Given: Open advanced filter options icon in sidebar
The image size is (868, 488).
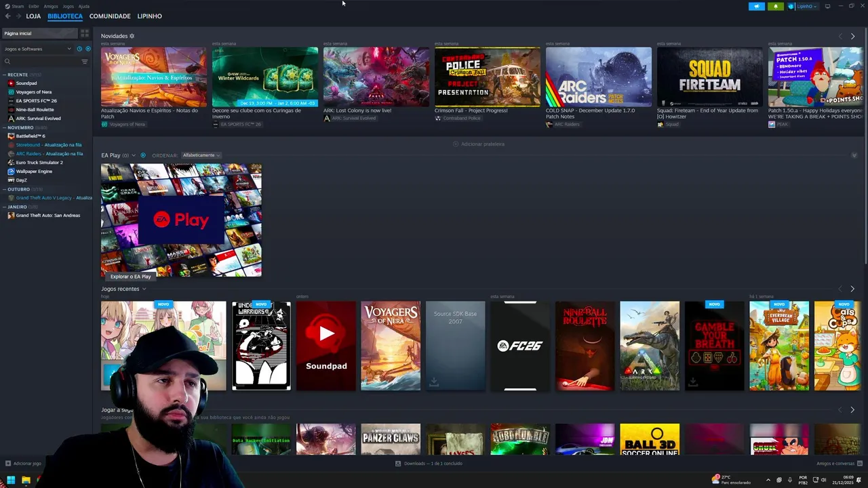Looking at the screenshot, I should tap(85, 62).
